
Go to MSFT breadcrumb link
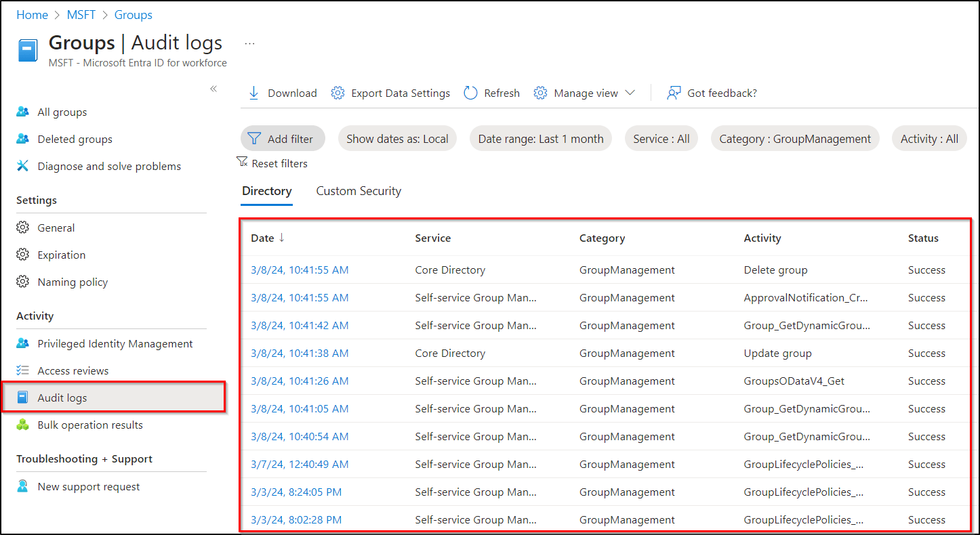[81, 15]
